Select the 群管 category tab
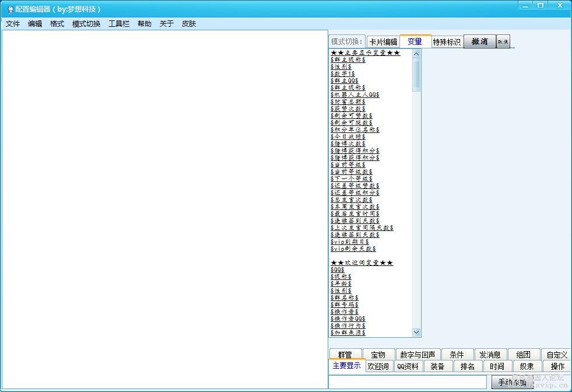The width and height of the screenshot is (572, 392). 345,355
